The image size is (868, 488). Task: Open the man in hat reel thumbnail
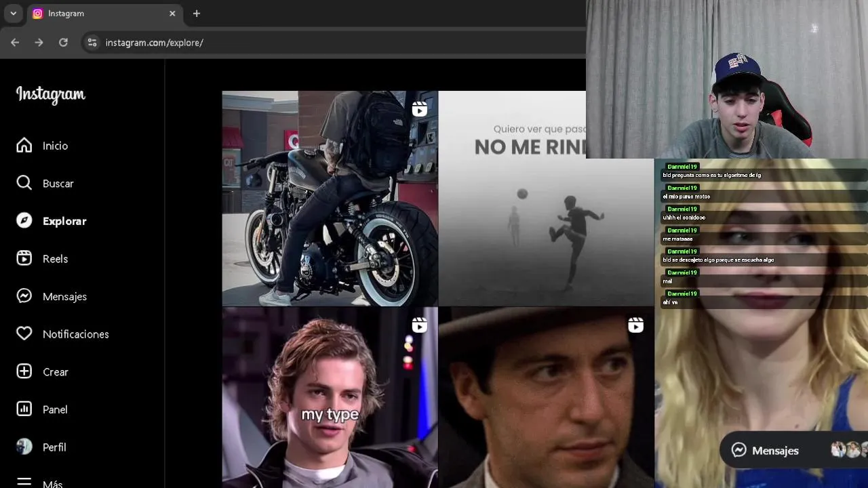tap(546, 398)
